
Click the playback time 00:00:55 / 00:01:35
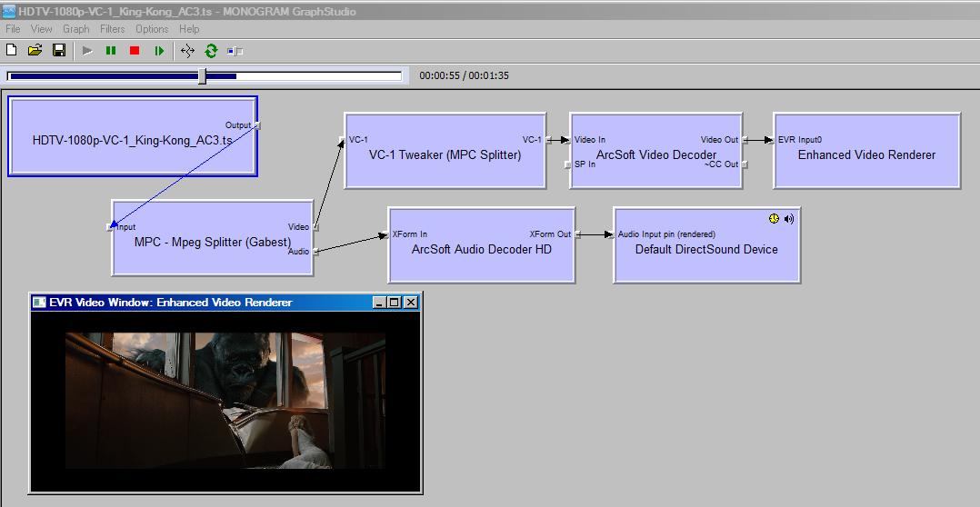[x=464, y=75]
